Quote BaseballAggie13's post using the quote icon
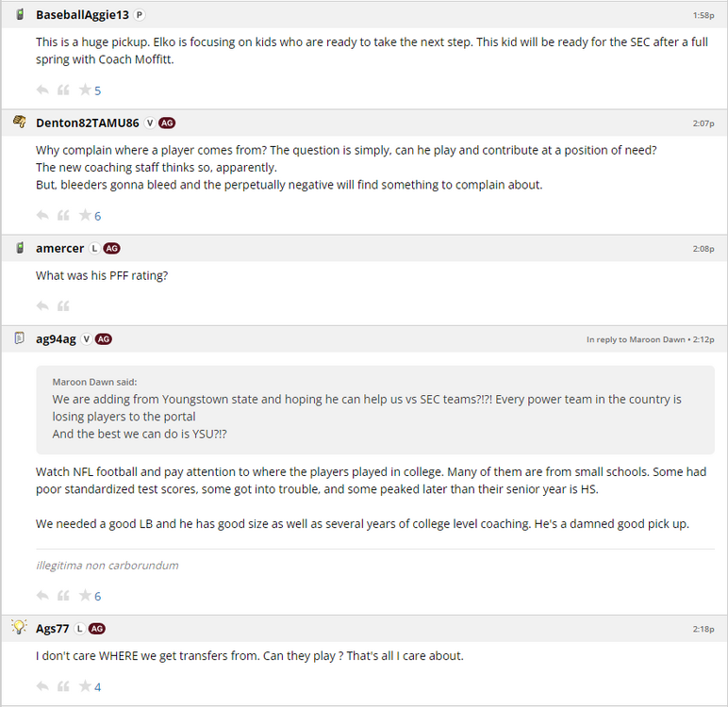728x707 pixels. coord(63,90)
